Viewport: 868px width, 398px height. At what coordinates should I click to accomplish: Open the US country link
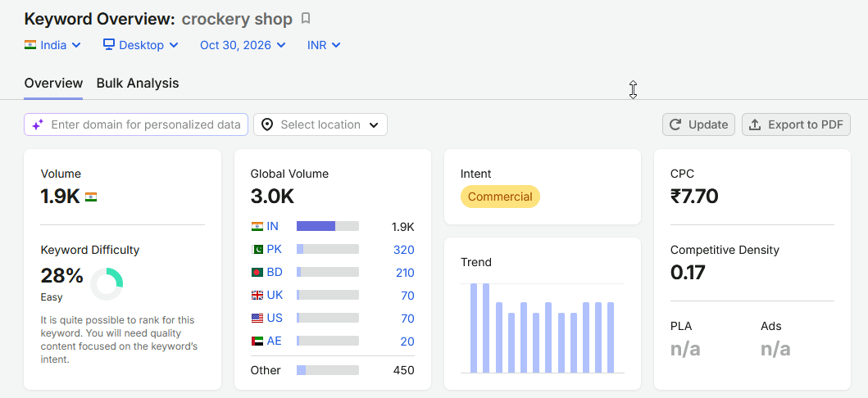coord(275,318)
